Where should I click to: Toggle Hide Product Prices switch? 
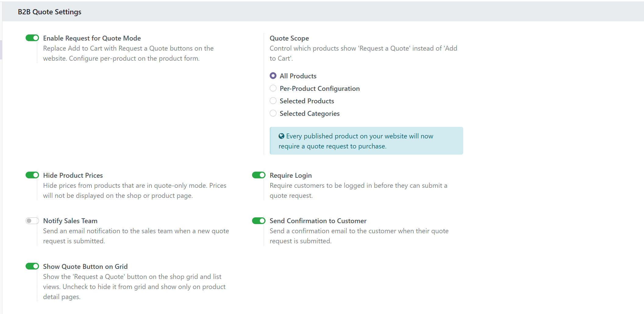[32, 175]
